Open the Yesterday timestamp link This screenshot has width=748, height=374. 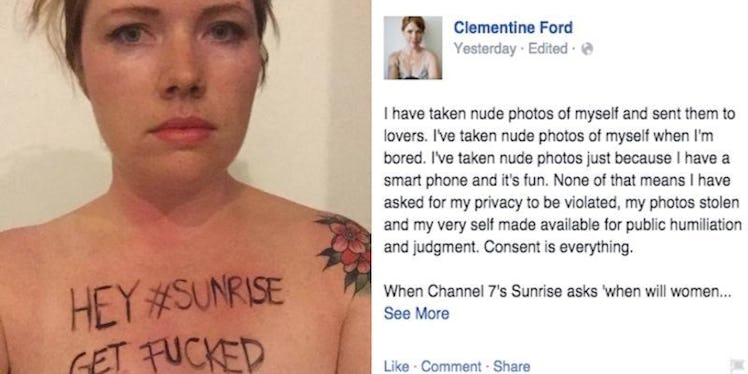tap(485, 49)
